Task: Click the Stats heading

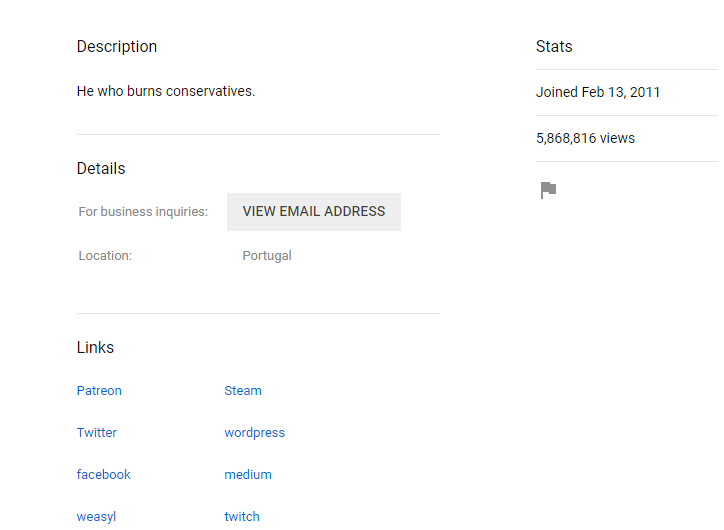Action: [554, 47]
